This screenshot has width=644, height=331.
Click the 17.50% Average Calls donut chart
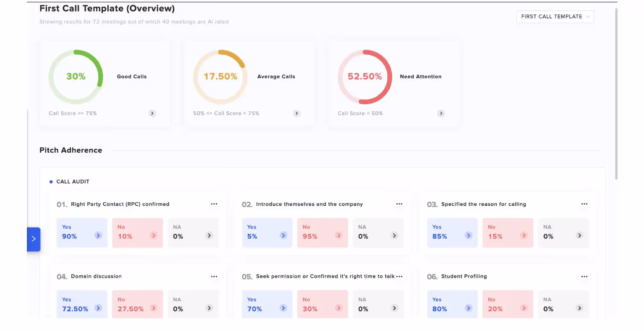coord(220,77)
